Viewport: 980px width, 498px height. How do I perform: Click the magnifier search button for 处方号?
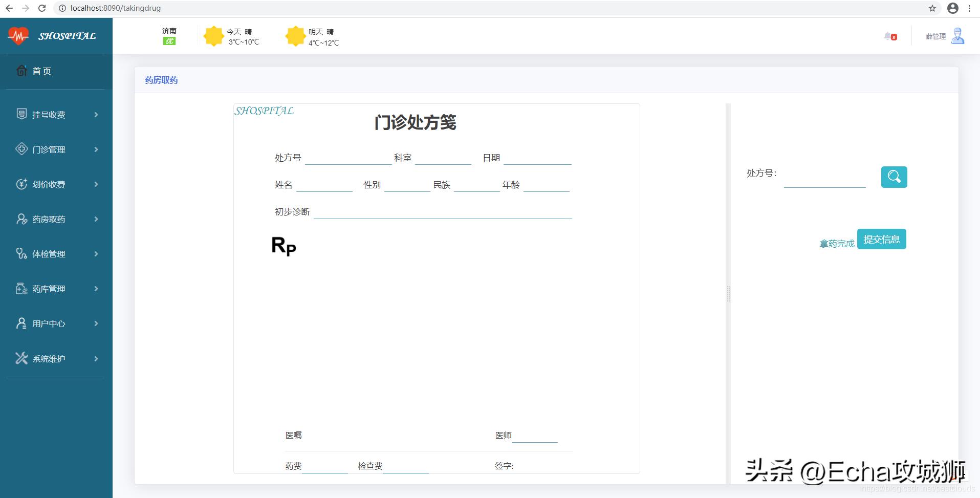click(x=893, y=177)
